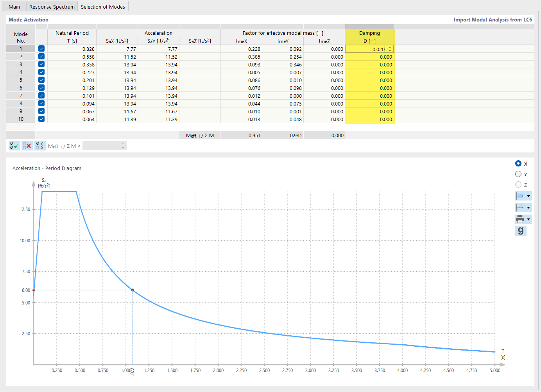This screenshot has height=392, width=541.
Task: Click Import Modal Analysis from LC6
Action: (x=493, y=20)
